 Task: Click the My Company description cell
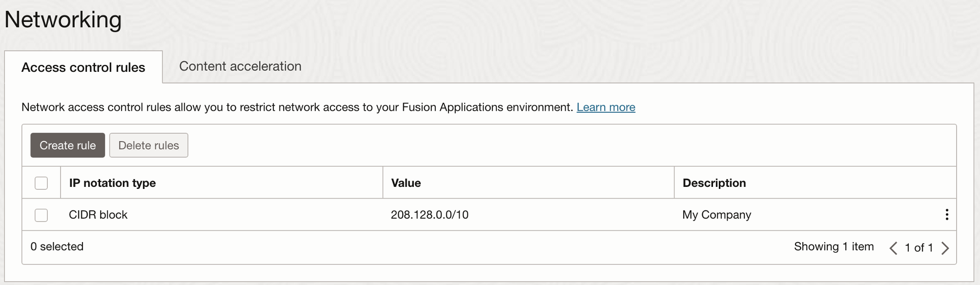tap(716, 215)
